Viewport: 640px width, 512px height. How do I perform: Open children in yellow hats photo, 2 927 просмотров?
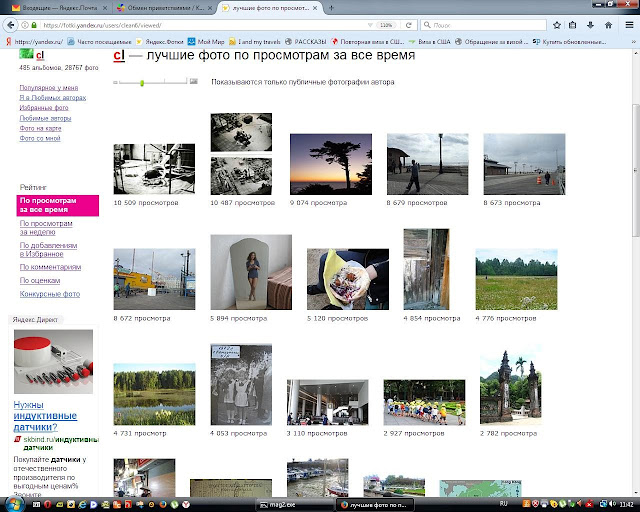click(424, 403)
